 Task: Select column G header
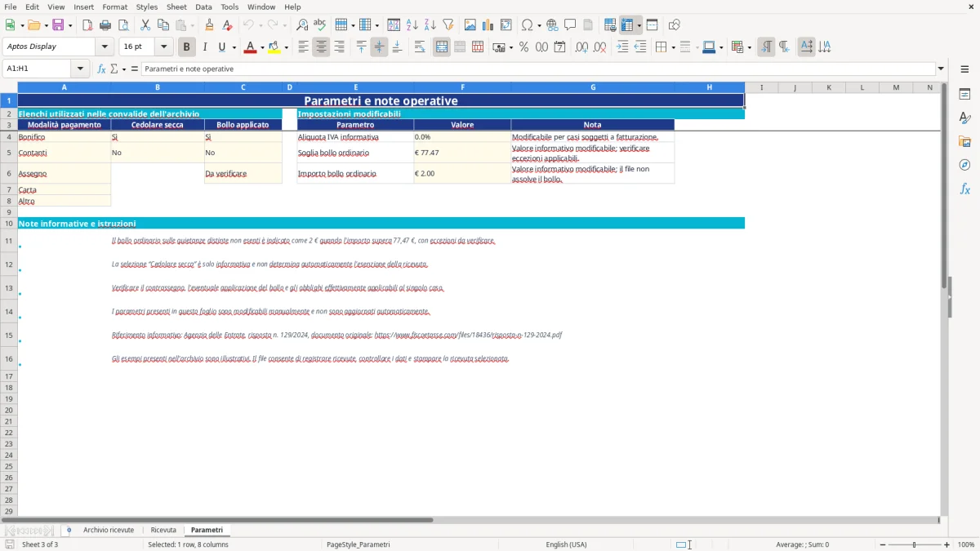[x=593, y=87]
